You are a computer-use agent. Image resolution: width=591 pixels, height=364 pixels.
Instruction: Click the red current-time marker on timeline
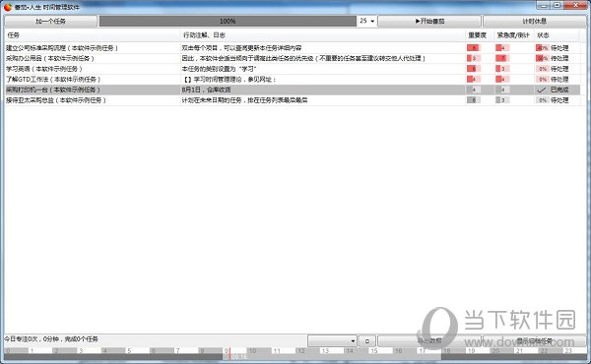[230, 353]
